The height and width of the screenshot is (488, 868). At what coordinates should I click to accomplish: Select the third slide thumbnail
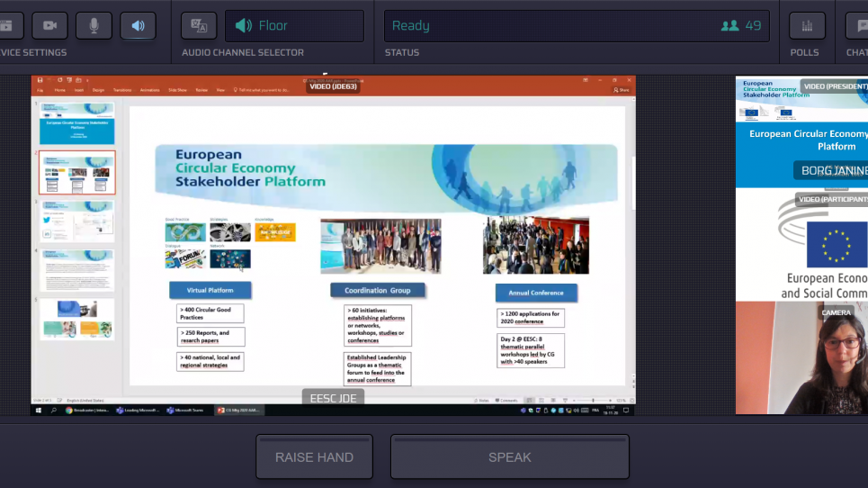pos(77,221)
